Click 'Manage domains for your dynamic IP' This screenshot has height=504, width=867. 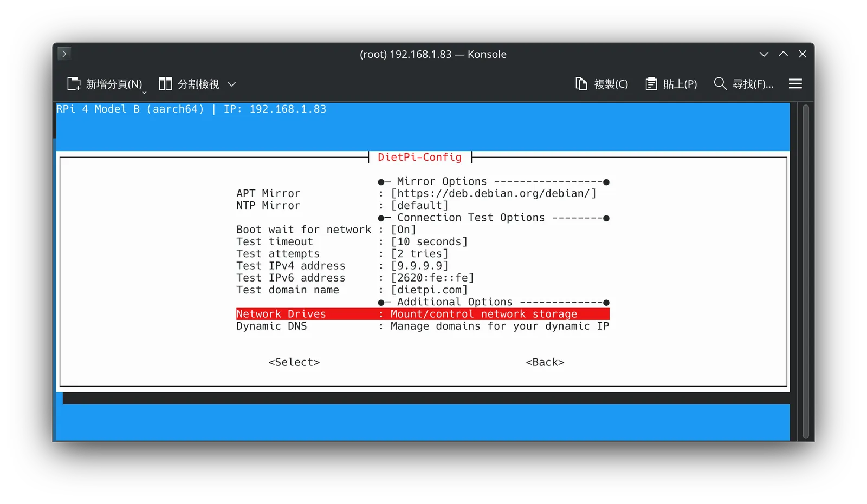[500, 326]
